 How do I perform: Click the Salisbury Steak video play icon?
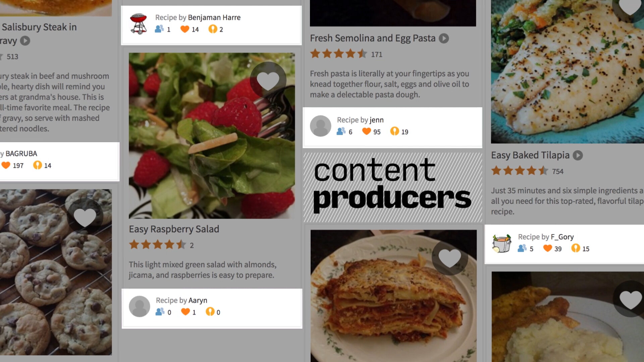point(25,41)
